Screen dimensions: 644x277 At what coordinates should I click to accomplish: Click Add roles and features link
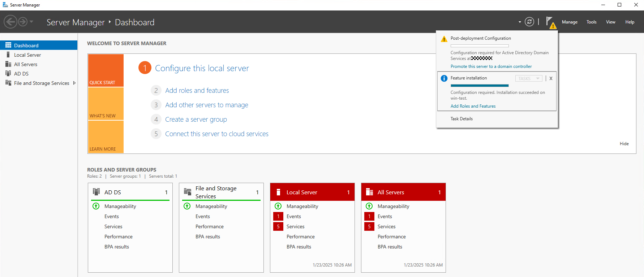[197, 91]
